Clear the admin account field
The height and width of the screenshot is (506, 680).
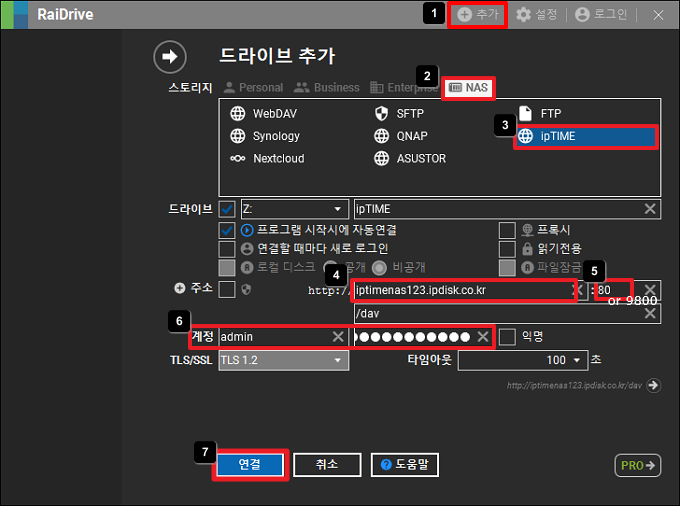338,336
